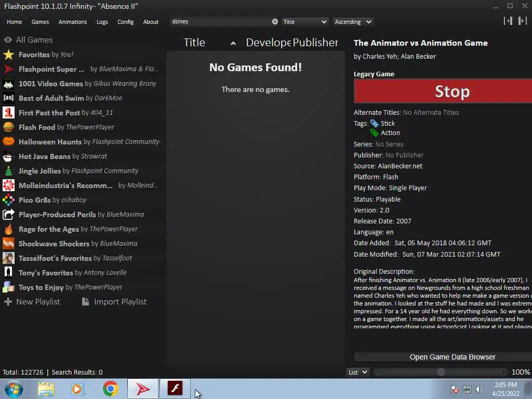This screenshot has height=399, width=532.
Task: Open the Windows Start menu orb
Action: click(x=14, y=389)
